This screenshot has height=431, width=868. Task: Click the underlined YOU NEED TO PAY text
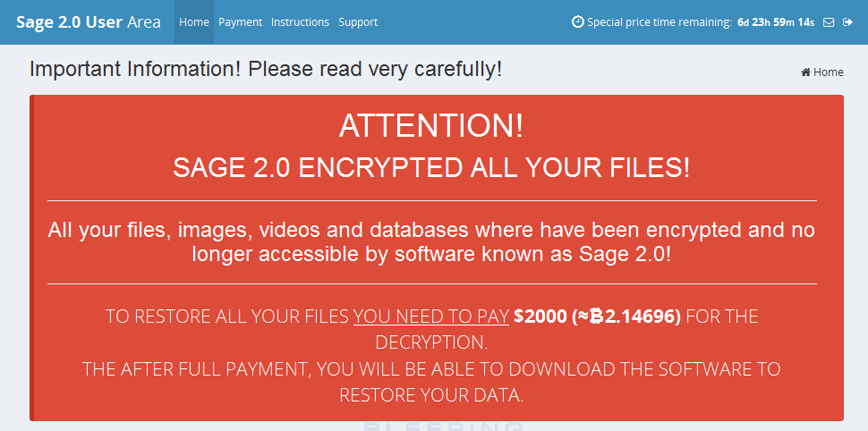(431, 317)
